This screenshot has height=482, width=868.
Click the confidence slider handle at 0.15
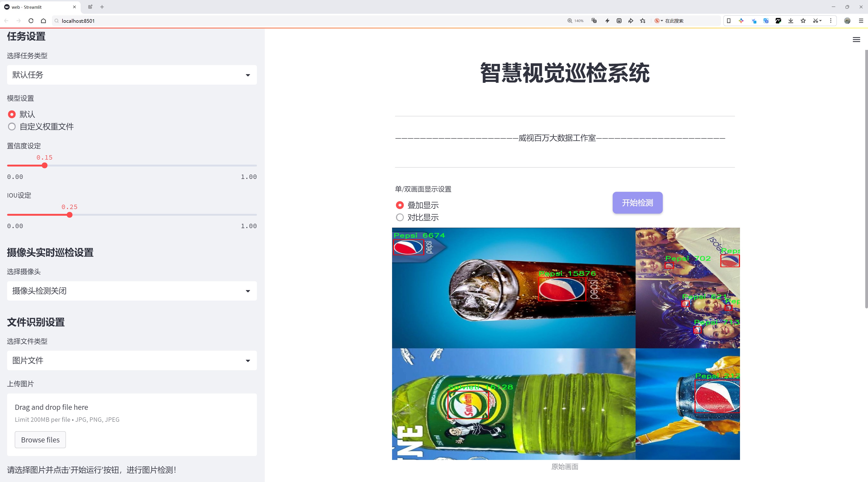point(45,166)
